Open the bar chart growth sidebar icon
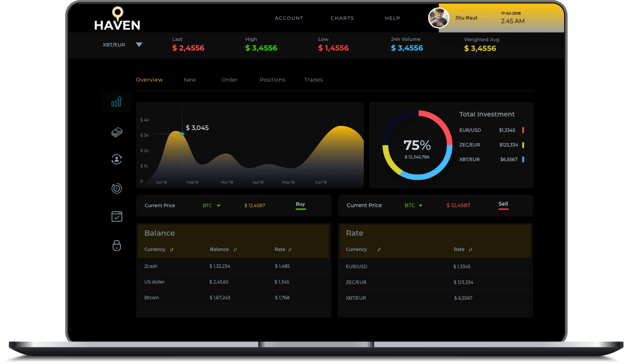Screen dimensions: 624x364 pos(117,102)
